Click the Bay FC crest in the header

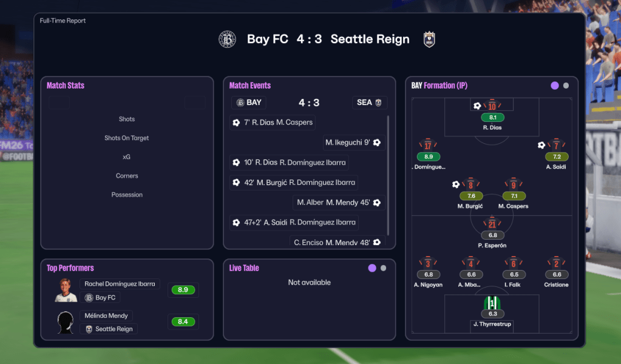tap(227, 39)
